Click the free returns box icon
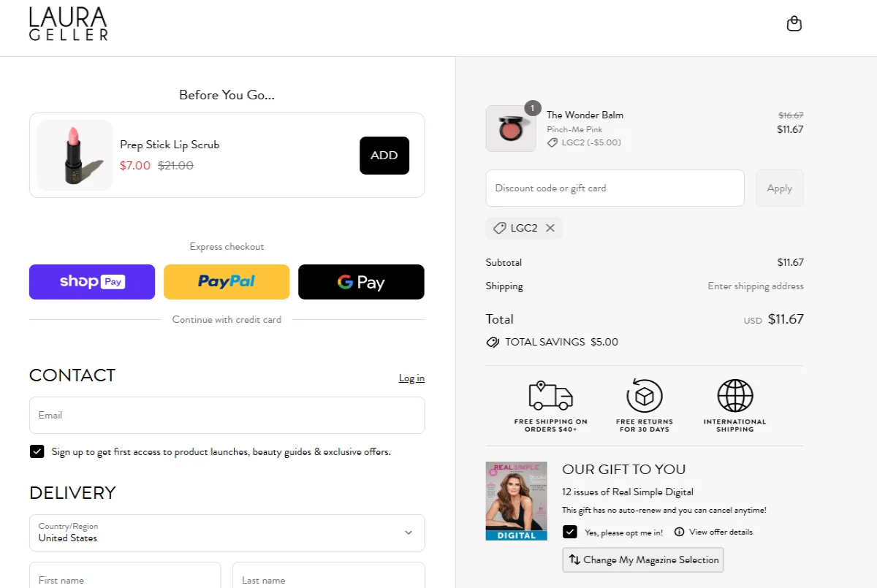Screen dimensions: 877x588 (x=644, y=395)
